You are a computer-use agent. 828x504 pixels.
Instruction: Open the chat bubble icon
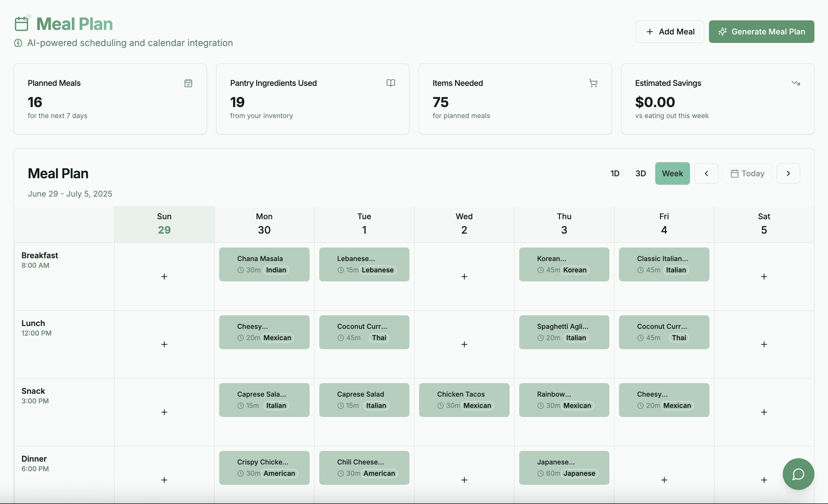(x=798, y=474)
